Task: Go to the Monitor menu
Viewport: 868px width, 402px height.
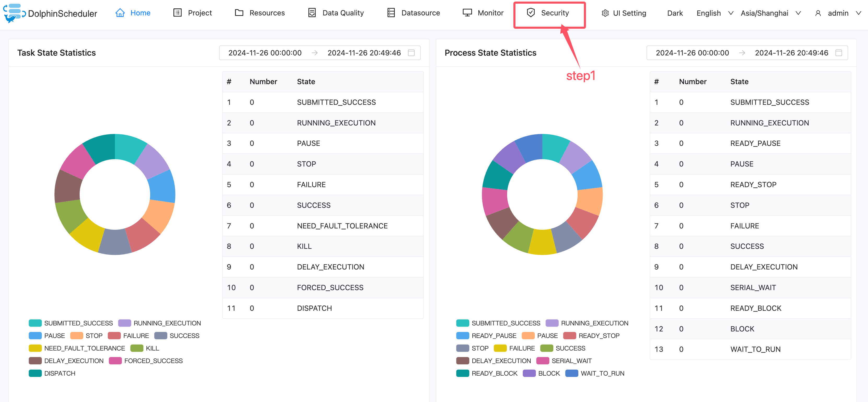Action: pos(490,13)
